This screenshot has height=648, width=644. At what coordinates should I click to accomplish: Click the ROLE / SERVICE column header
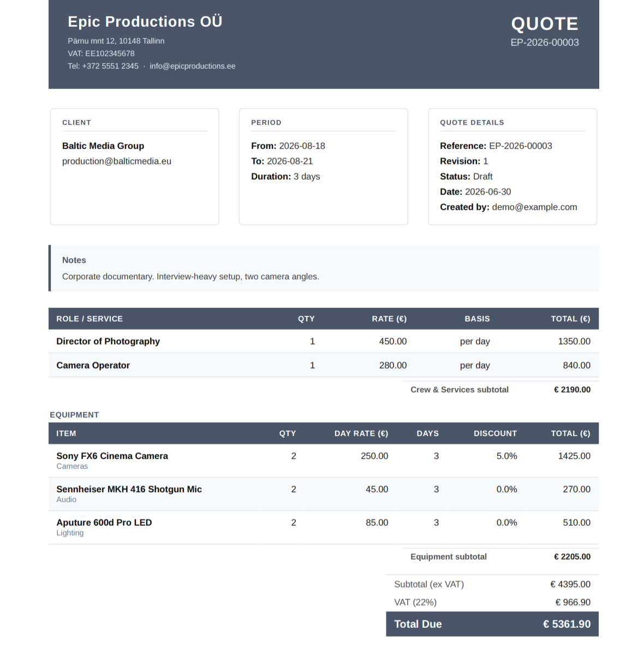tap(89, 319)
